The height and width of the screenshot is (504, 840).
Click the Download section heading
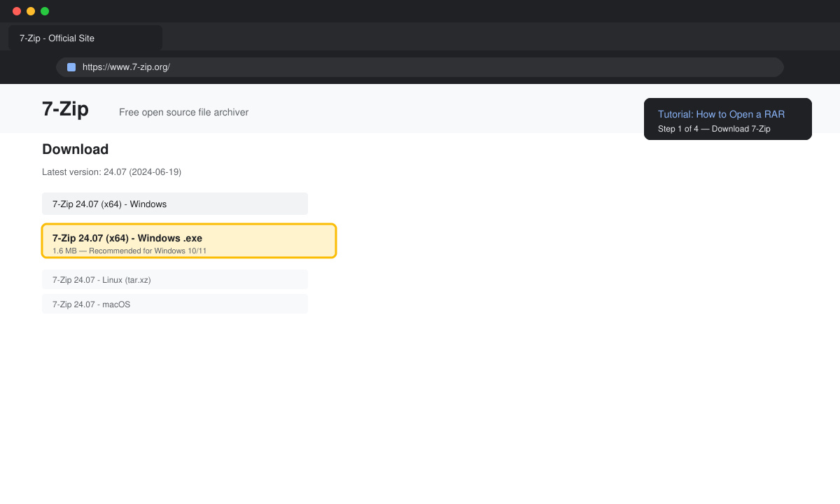(75, 149)
